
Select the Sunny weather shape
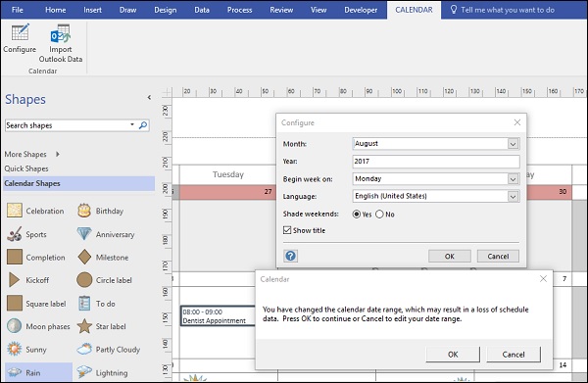(x=26, y=350)
